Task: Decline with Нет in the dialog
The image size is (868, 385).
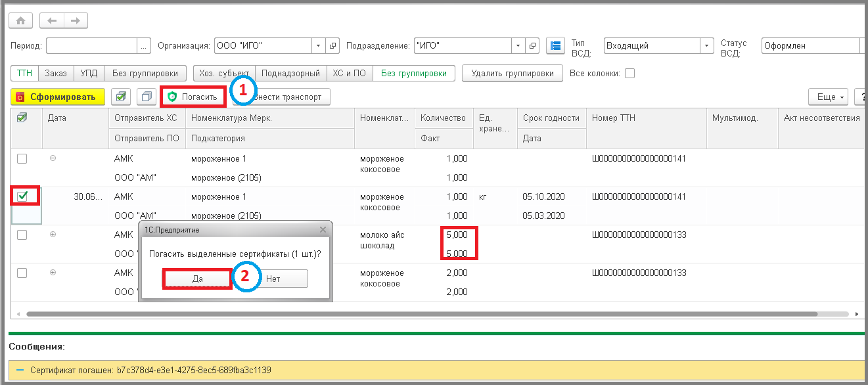Action: click(x=273, y=279)
